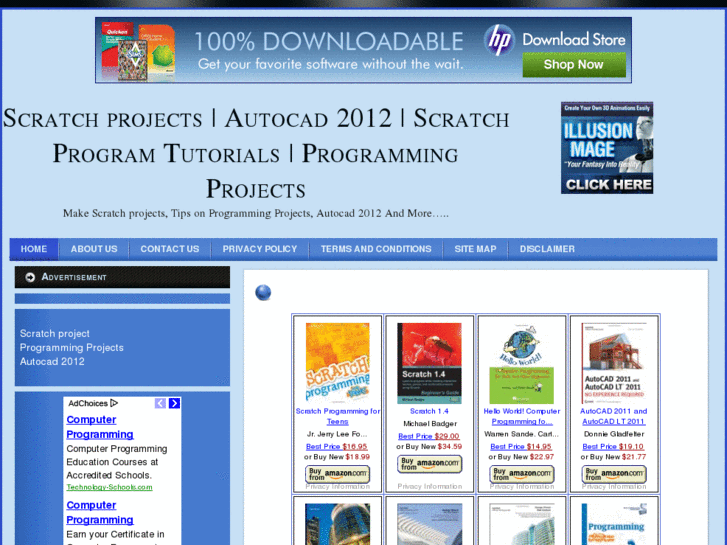Screen dimensions: 727x545
Task: Open Privacy Information under Hello World
Action: pos(522,487)
